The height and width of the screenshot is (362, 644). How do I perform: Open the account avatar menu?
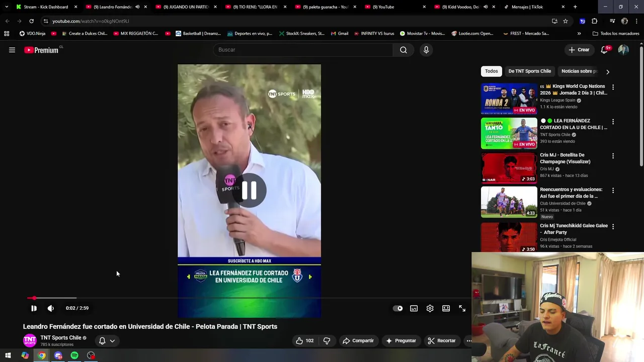623,50
